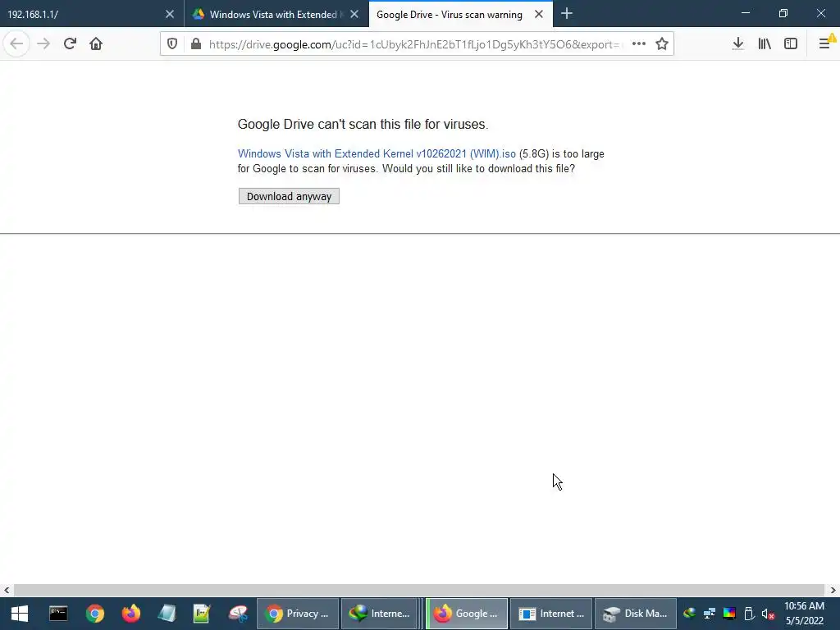
Task: Open the Windows Start menu
Action: pyautogui.click(x=20, y=614)
